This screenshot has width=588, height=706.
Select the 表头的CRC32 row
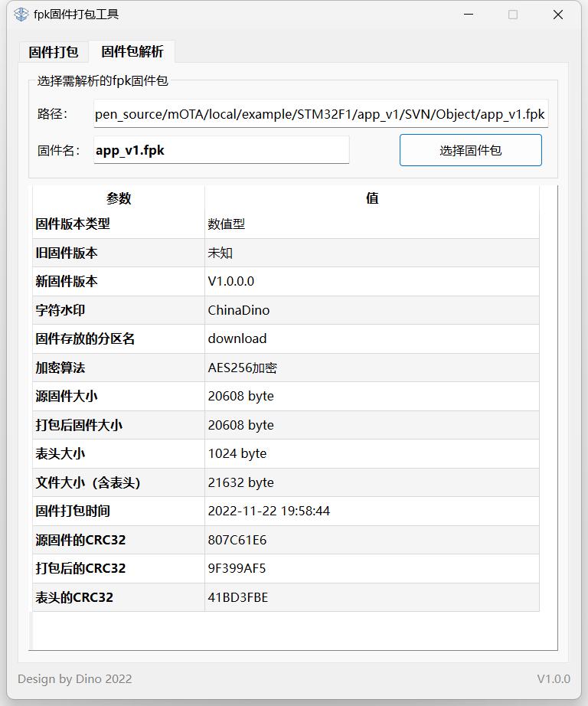[286, 597]
